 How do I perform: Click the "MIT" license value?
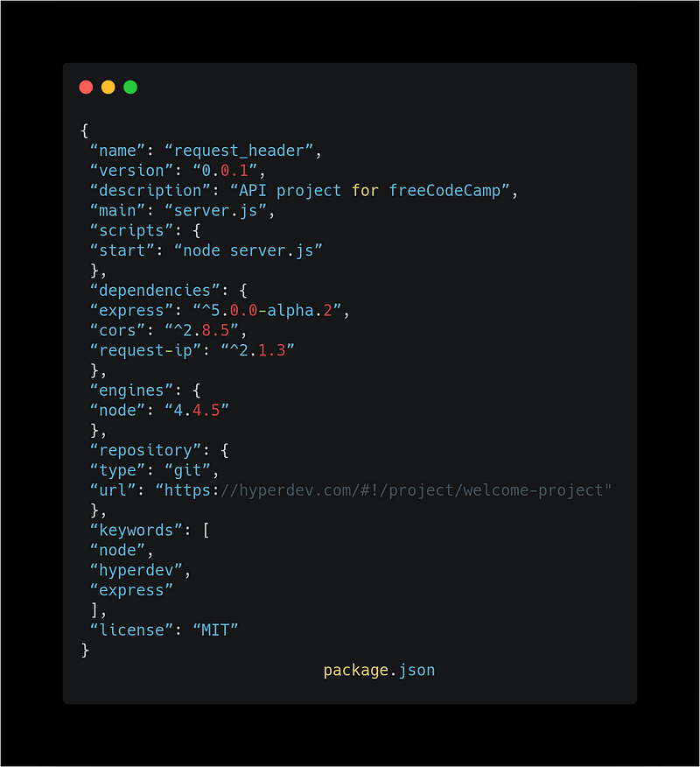(x=215, y=630)
